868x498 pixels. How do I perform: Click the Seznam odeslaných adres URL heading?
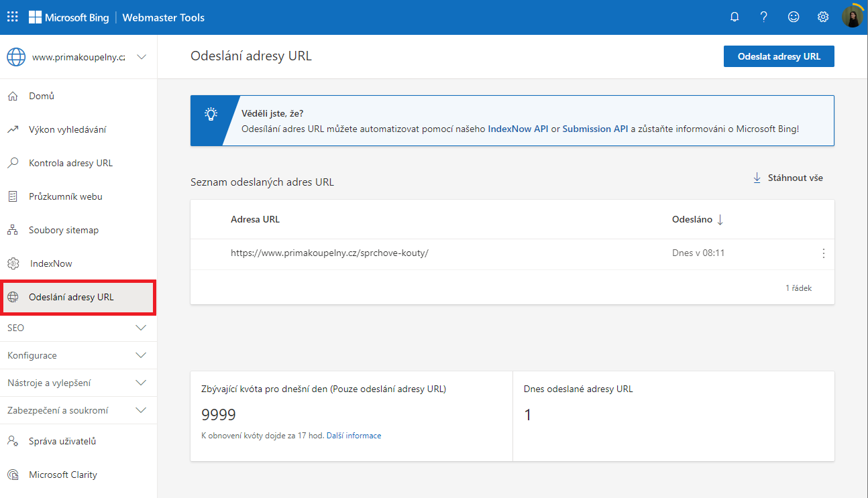click(262, 182)
